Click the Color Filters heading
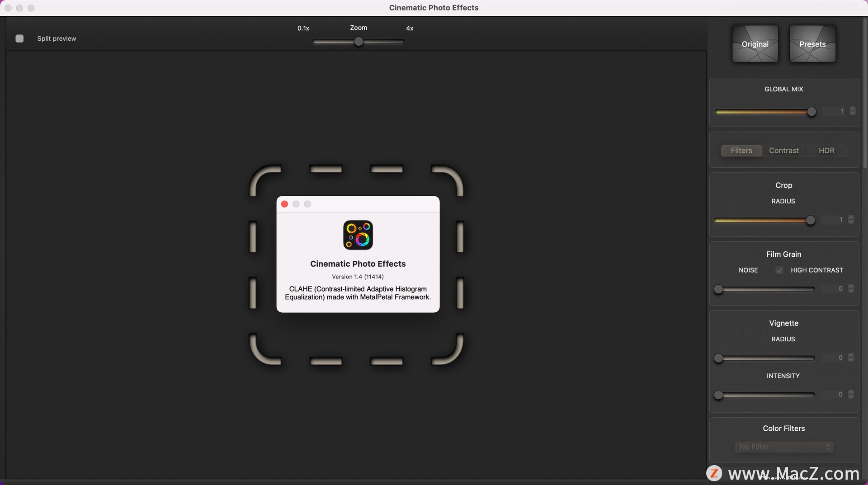This screenshot has height=485, width=868. (x=784, y=428)
